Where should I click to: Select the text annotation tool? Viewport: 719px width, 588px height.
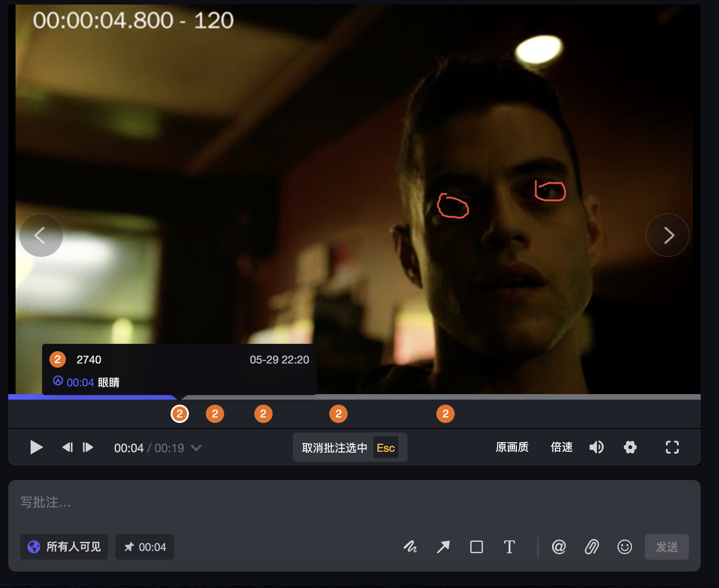tap(510, 547)
